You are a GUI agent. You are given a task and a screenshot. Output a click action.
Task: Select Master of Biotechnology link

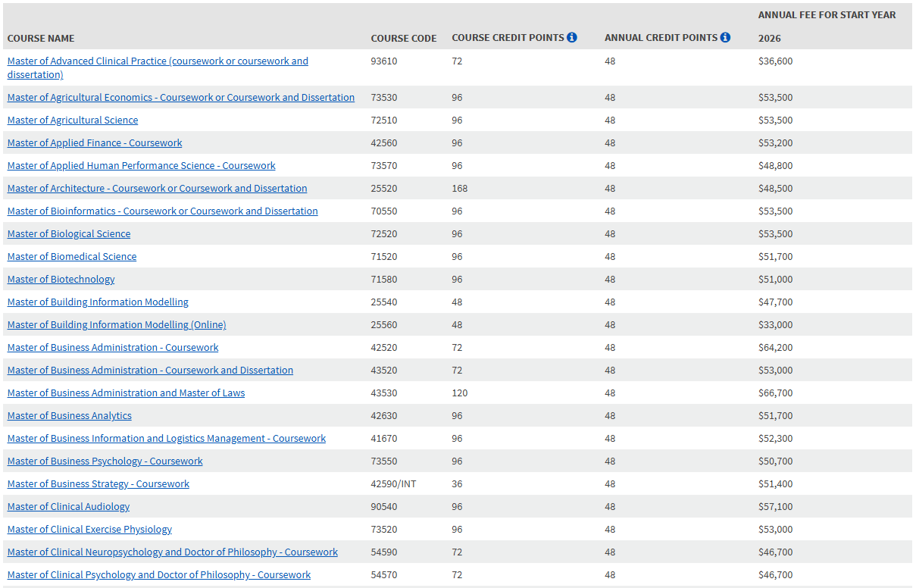point(61,280)
